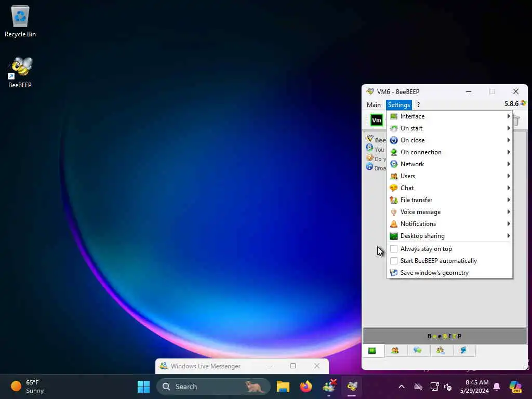Expand the Users submenu arrow
This screenshot has height=399, width=532.
(508, 176)
